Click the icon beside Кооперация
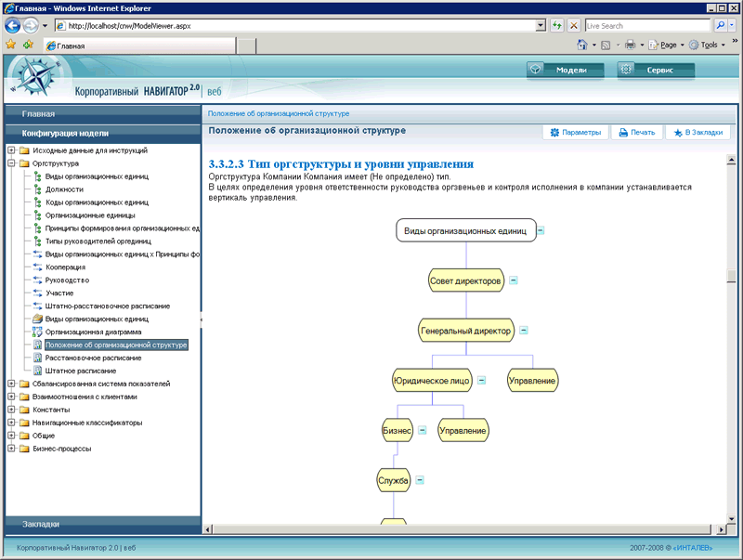The image size is (743, 560). click(37, 267)
